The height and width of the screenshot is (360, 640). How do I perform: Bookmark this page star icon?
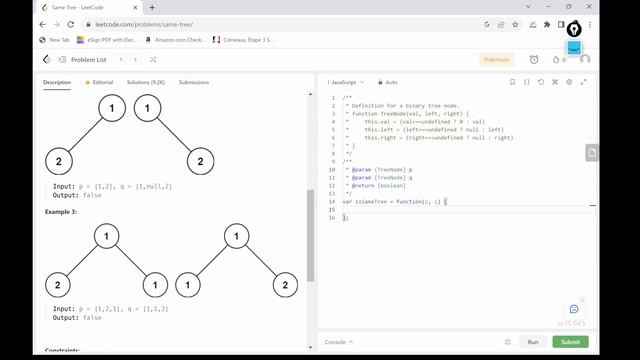tap(515, 24)
